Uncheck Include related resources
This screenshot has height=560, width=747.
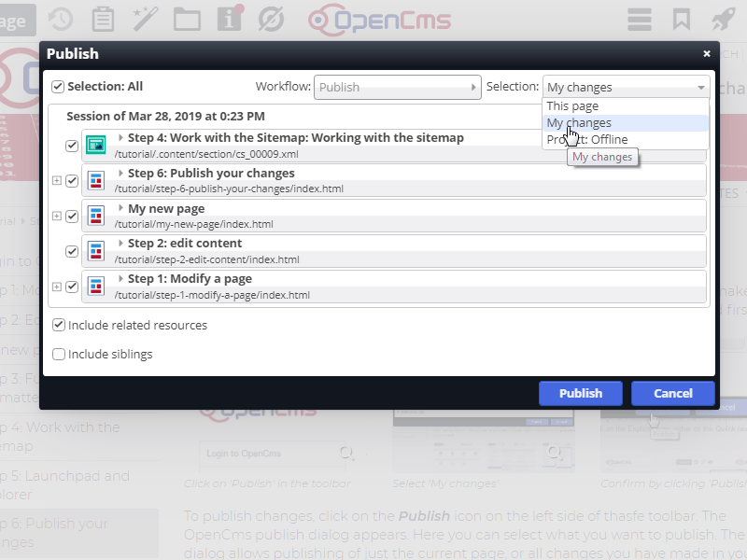click(x=59, y=326)
